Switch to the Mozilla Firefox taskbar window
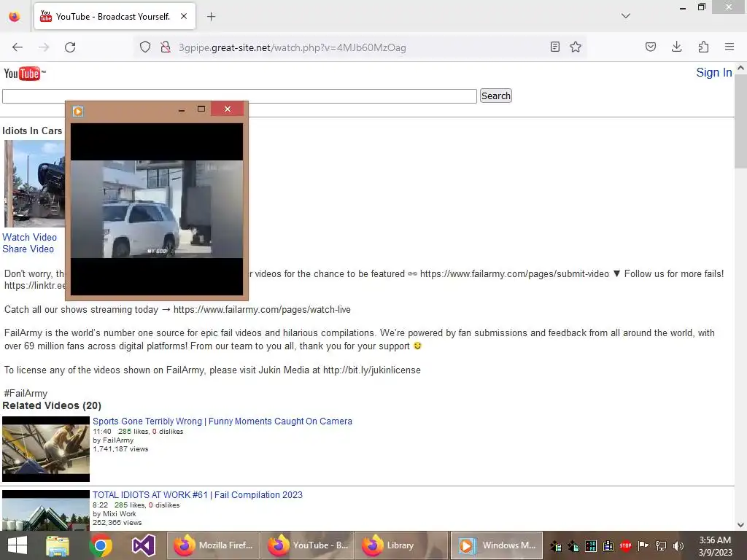 pyautogui.click(x=214, y=545)
